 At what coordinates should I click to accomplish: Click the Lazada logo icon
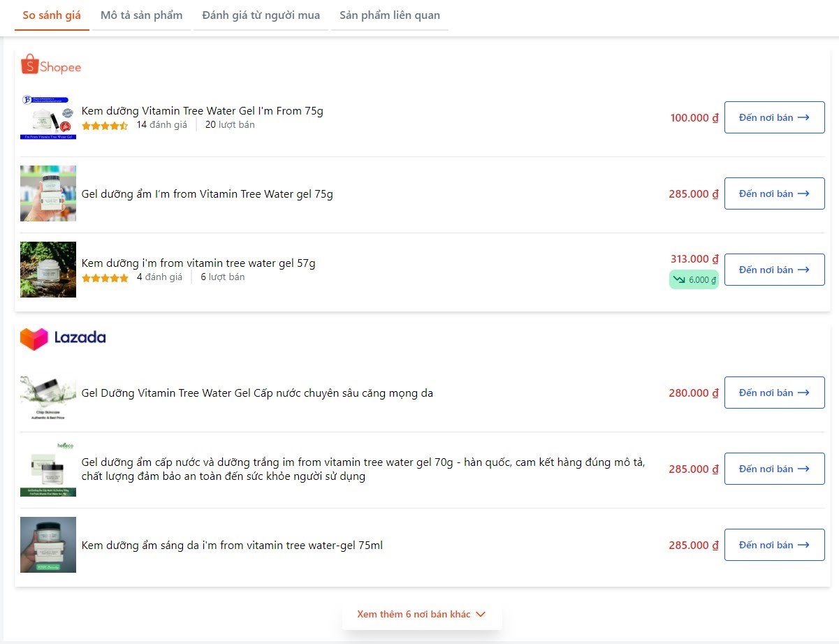pos(63,338)
